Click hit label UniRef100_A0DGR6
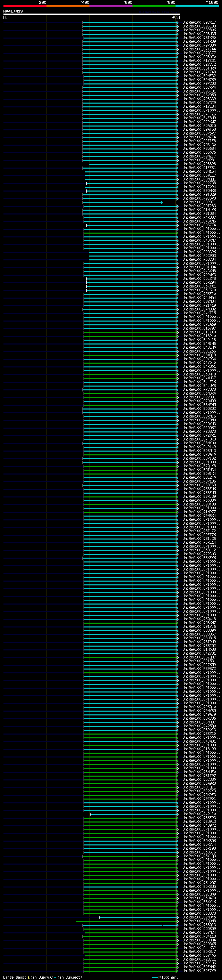The height and width of the screenshot is (980, 222). (x=199, y=252)
